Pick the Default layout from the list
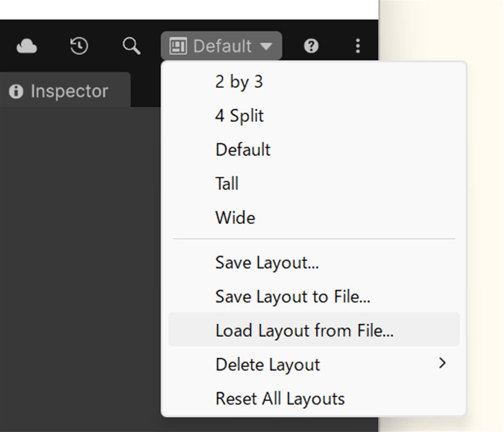 243,150
